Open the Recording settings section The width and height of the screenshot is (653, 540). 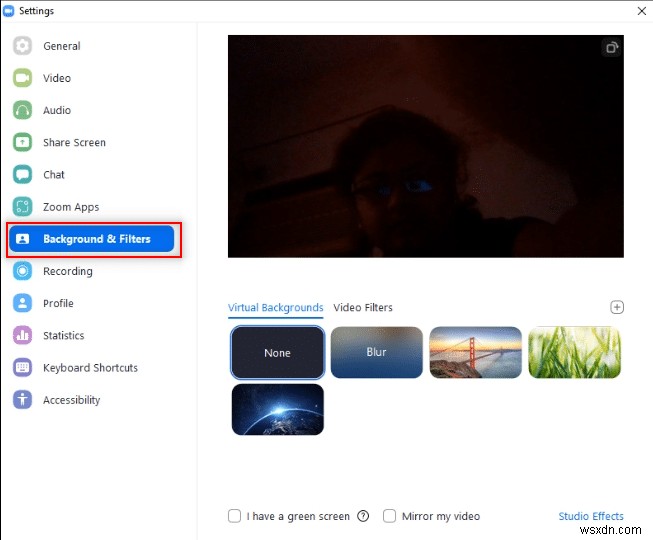click(x=68, y=271)
